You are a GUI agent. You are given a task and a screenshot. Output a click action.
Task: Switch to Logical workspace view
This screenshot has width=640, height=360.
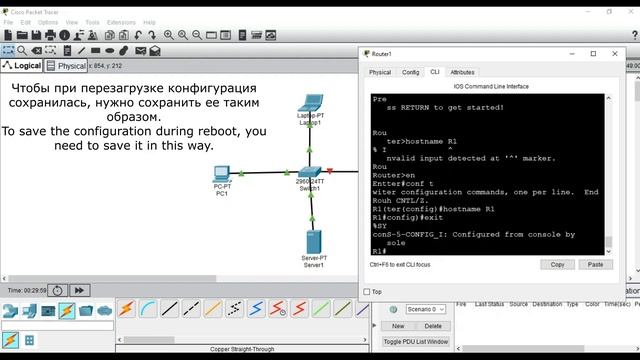[x=22, y=66]
